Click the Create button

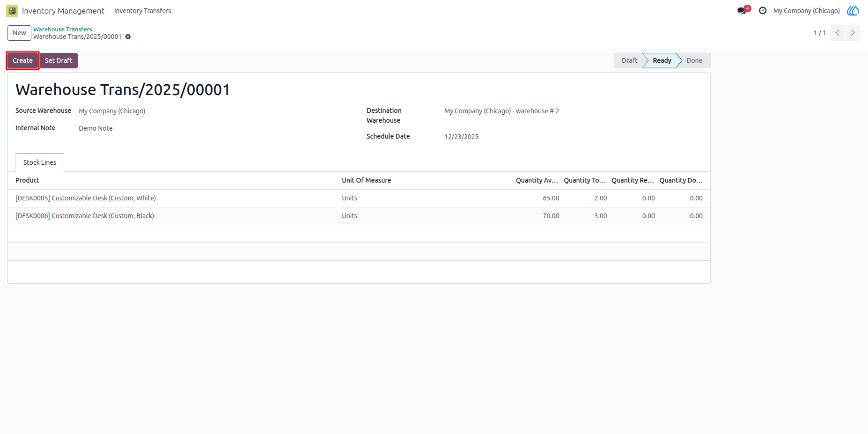[x=22, y=60]
